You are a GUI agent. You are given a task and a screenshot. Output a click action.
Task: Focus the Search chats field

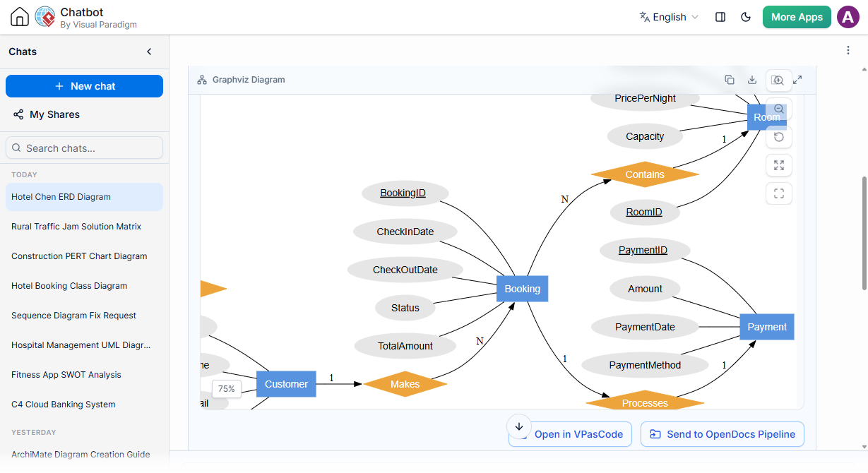[x=84, y=148]
